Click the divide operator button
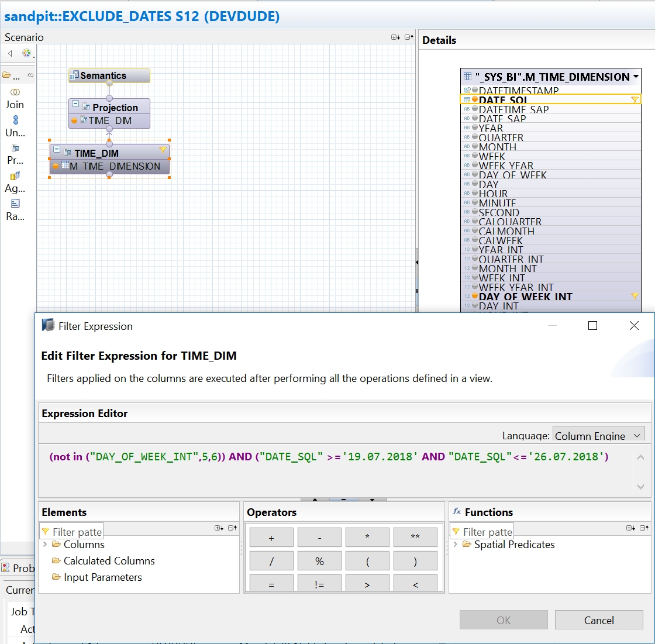The width and height of the screenshot is (655, 644). click(x=271, y=561)
